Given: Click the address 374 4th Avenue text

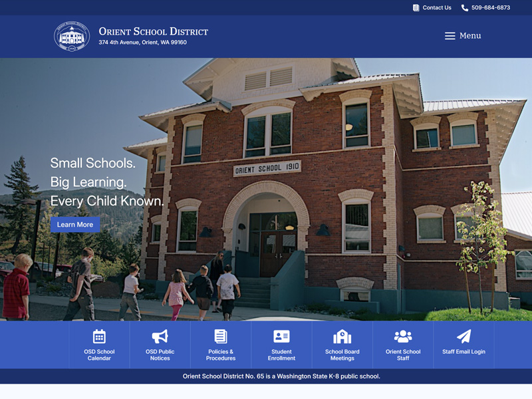Looking at the screenshot, I should (x=142, y=43).
